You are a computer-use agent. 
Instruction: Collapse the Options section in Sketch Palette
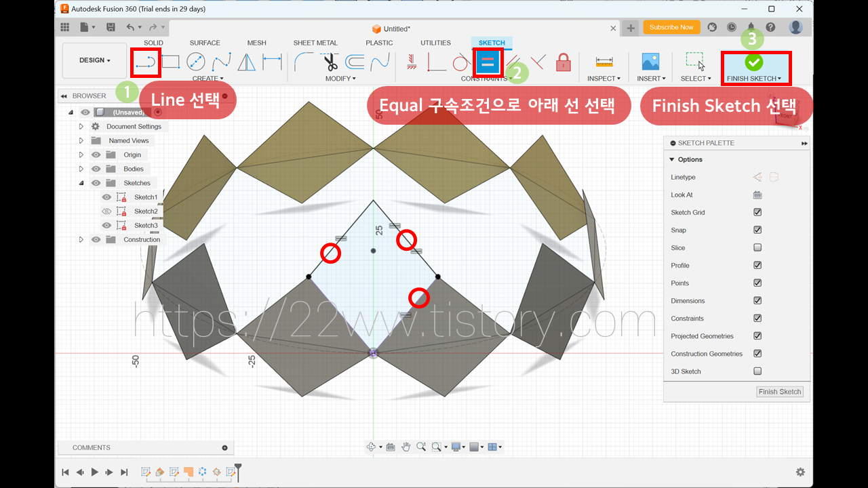click(x=672, y=159)
